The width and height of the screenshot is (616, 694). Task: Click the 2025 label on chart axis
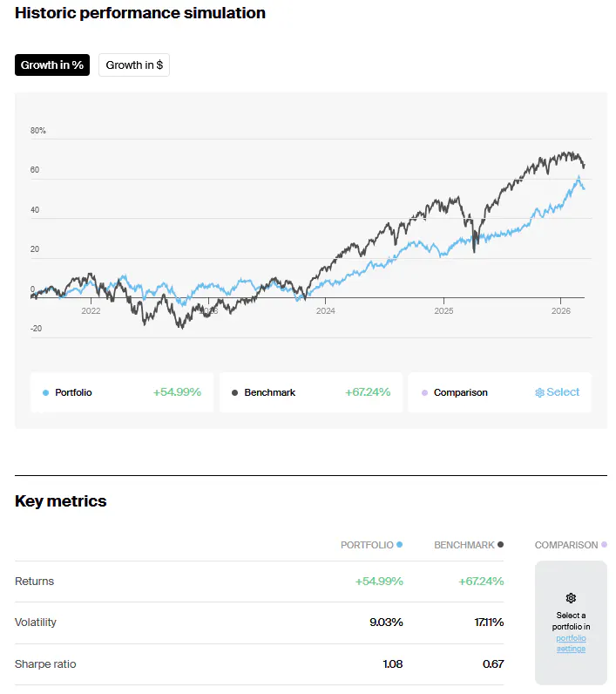tap(443, 311)
